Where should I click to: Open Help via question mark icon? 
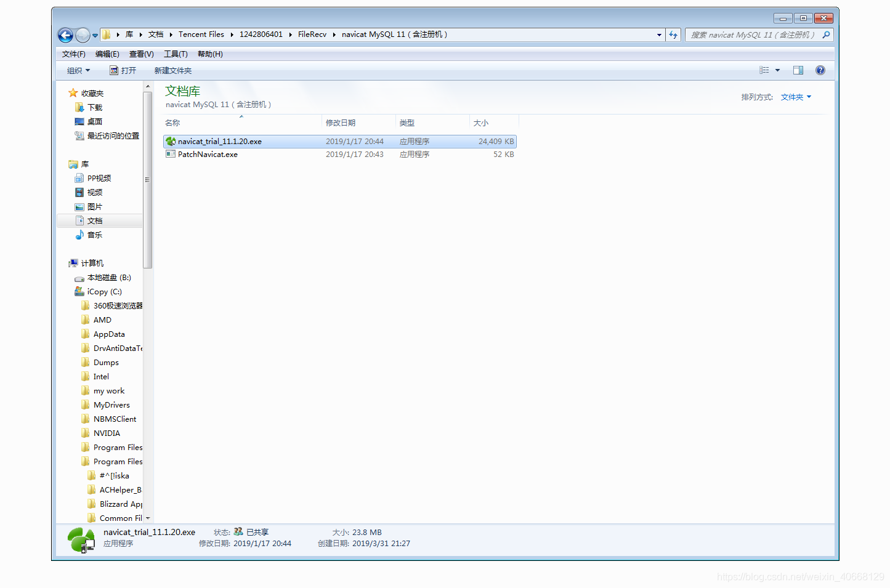tap(820, 70)
